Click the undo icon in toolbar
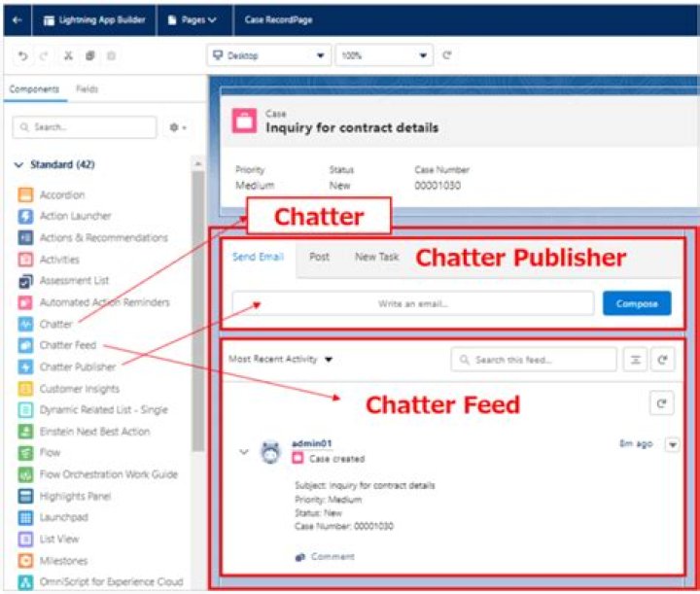Viewport: 700px width, 594px height. pyautogui.click(x=21, y=55)
